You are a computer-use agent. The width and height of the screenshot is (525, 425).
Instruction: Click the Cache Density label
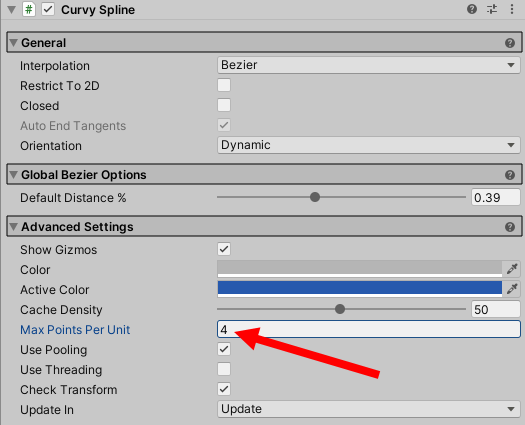[61, 310]
